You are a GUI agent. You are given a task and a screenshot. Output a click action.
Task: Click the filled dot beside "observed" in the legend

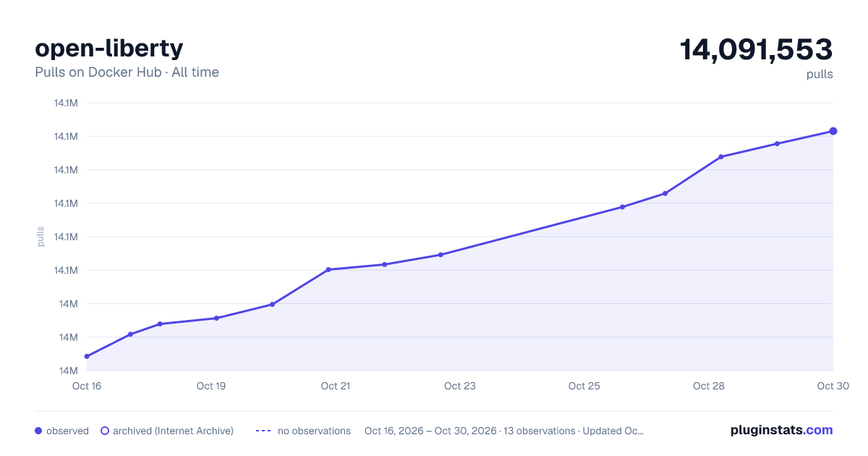click(38, 431)
